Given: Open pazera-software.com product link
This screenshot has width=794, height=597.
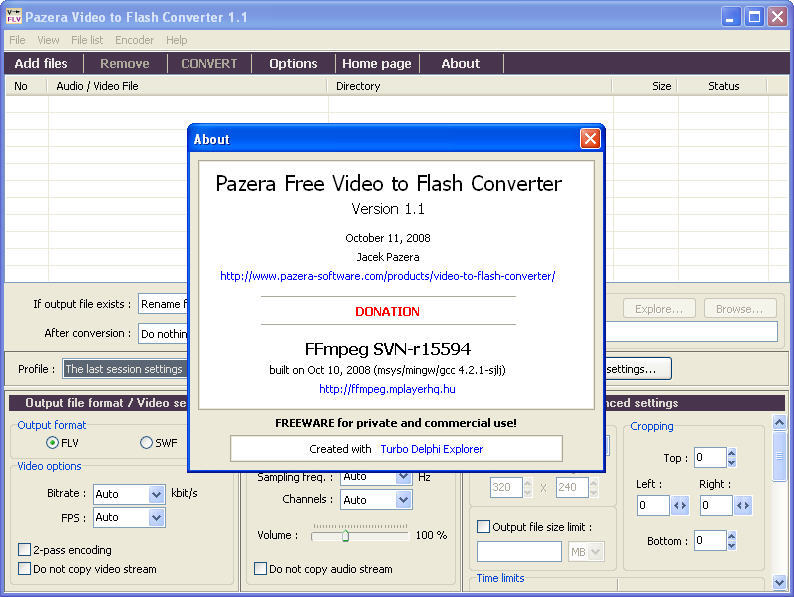Looking at the screenshot, I should pyautogui.click(x=387, y=276).
